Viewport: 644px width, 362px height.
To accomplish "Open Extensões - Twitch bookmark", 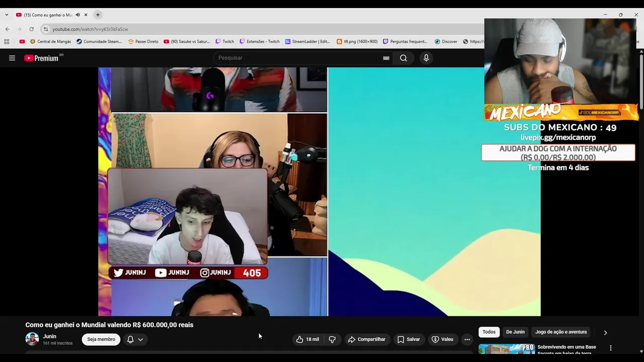I will coord(259,42).
